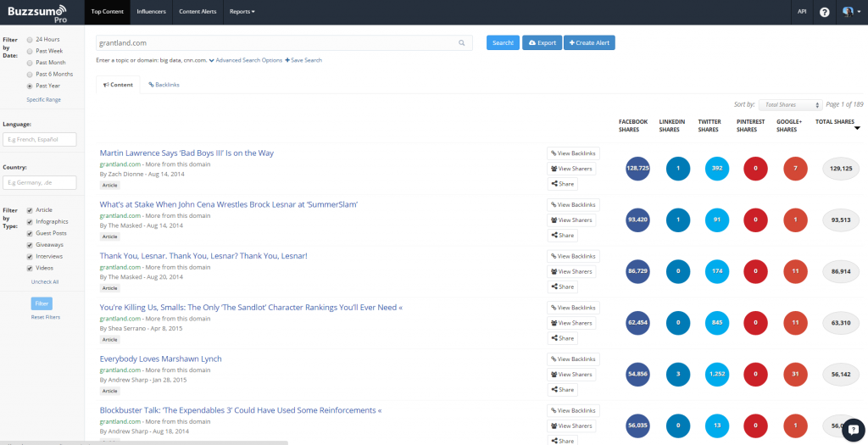
Task: Click Twitter shares circle showing 1,252
Action: (717, 374)
